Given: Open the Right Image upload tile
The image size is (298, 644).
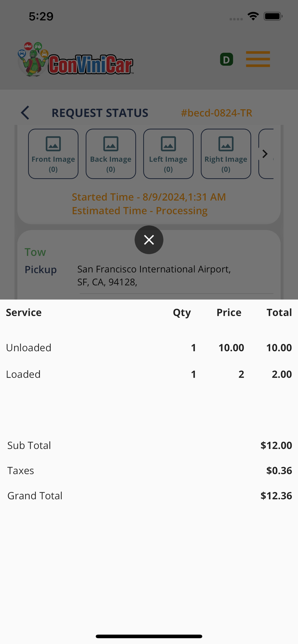Looking at the screenshot, I should point(226,154).
